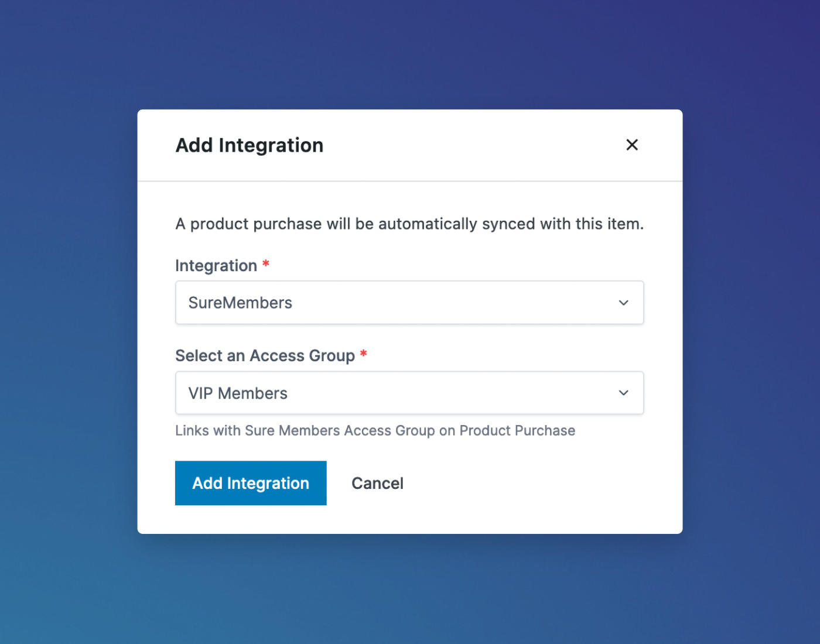The width and height of the screenshot is (820, 644).
Task: Click the divider line below the dialog header
Action: coord(410,181)
